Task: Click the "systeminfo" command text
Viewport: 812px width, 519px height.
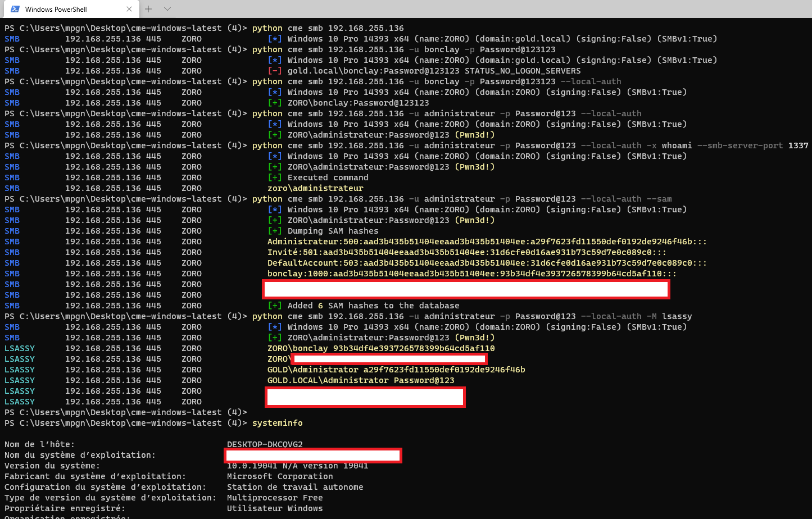Action: pos(278,423)
